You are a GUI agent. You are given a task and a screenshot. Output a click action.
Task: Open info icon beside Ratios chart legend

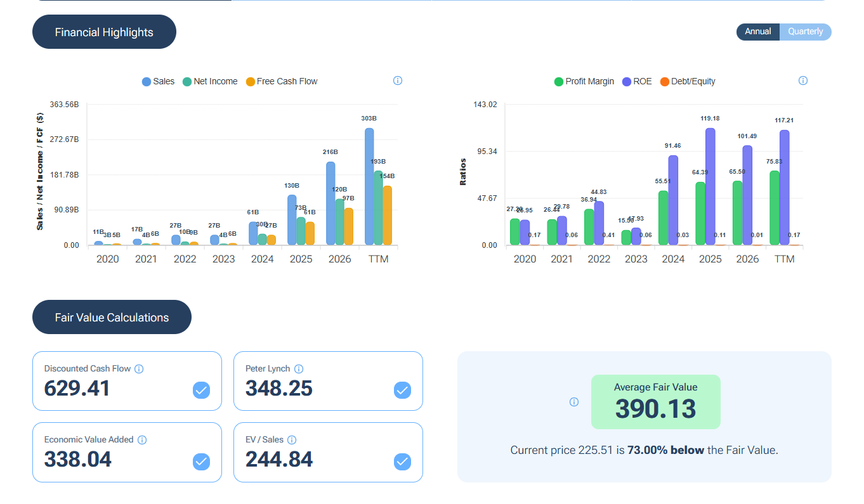803,81
